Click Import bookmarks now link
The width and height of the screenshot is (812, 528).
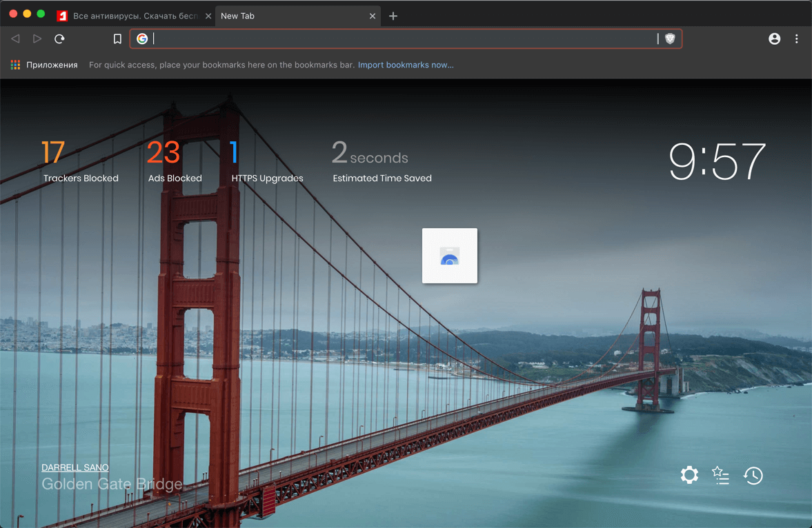coord(406,65)
